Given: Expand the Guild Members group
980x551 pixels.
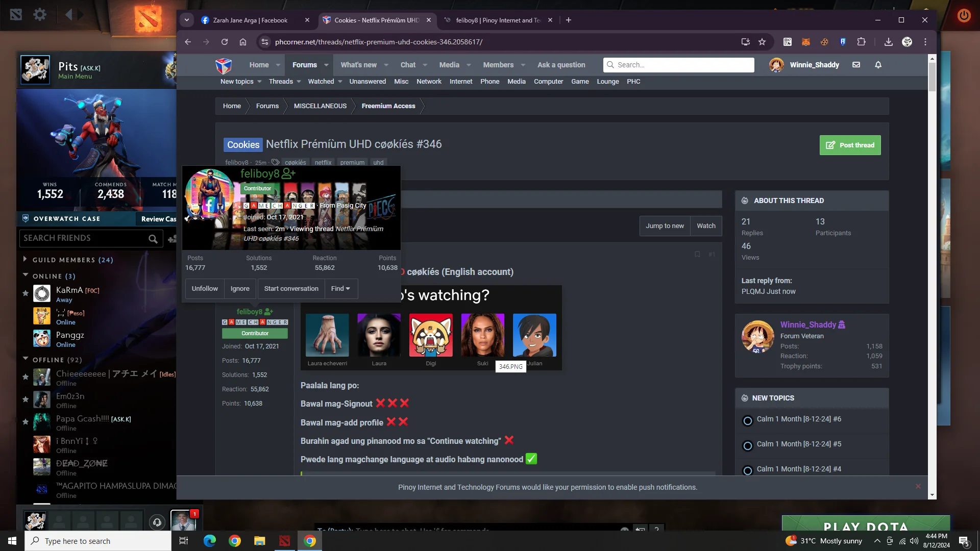Looking at the screenshot, I should click(25, 260).
